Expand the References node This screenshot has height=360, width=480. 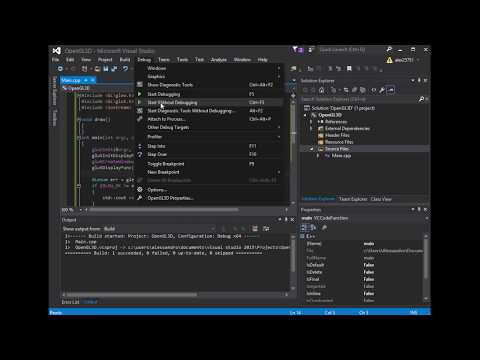pyautogui.click(x=312, y=122)
